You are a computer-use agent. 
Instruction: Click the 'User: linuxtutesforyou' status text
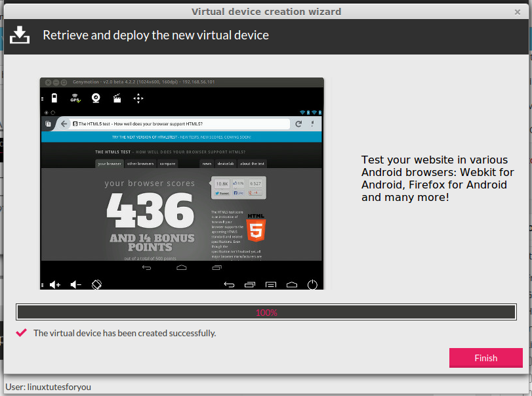point(48,387)
